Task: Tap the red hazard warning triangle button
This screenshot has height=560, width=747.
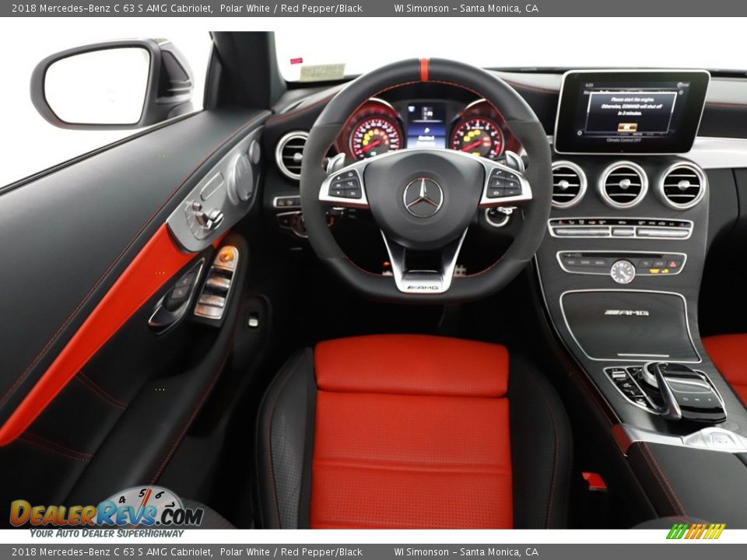Action: (x=672, y=264)
